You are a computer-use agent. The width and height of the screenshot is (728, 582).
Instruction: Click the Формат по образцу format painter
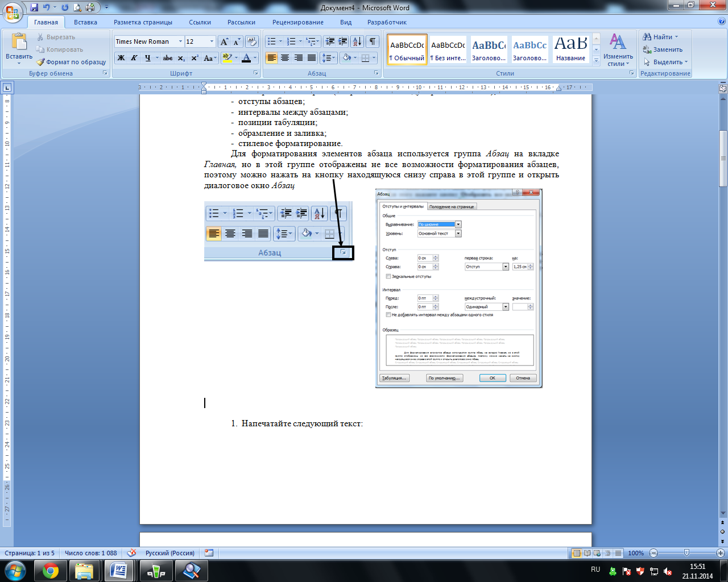72,62
